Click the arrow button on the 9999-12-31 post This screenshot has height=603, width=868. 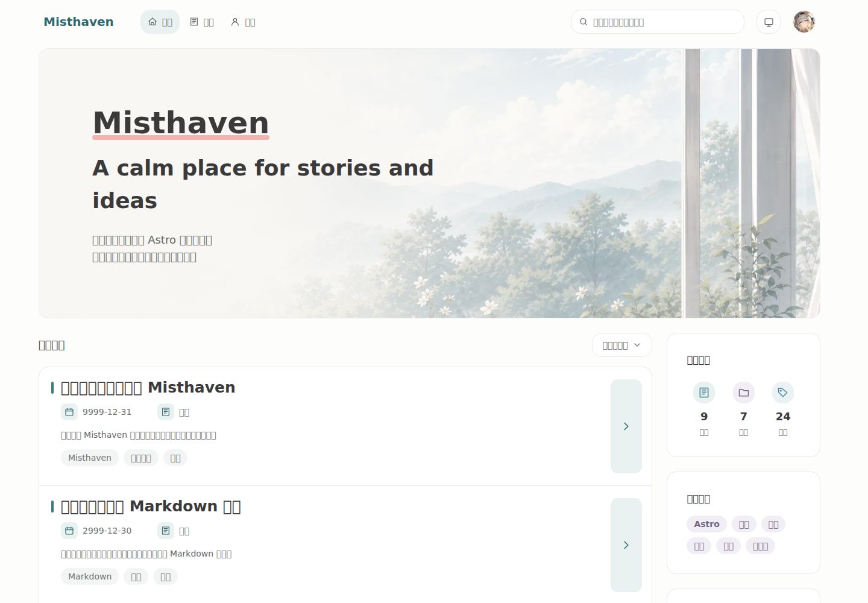tap(626, 426)
